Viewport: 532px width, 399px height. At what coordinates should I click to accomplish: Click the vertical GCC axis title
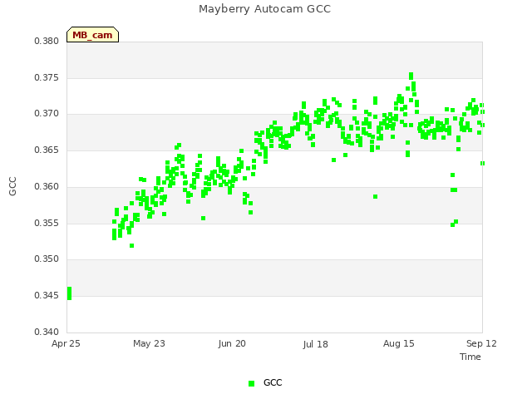12,186
